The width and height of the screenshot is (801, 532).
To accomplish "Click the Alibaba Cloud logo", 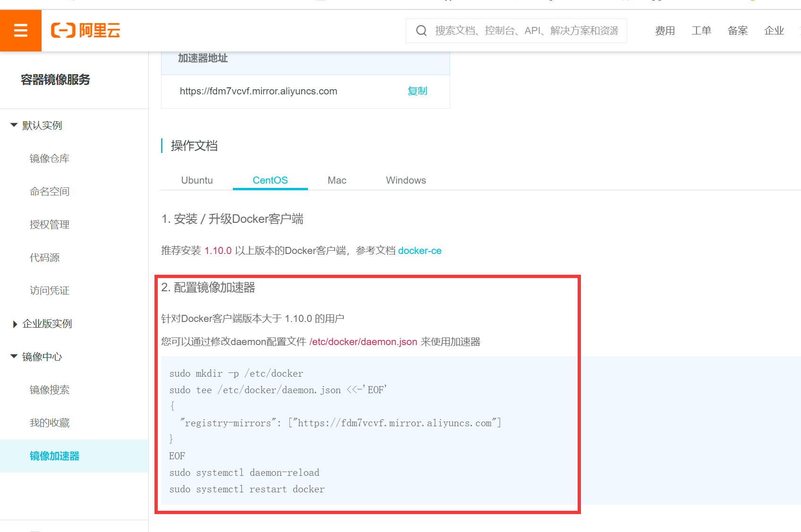I will point(85,31).
